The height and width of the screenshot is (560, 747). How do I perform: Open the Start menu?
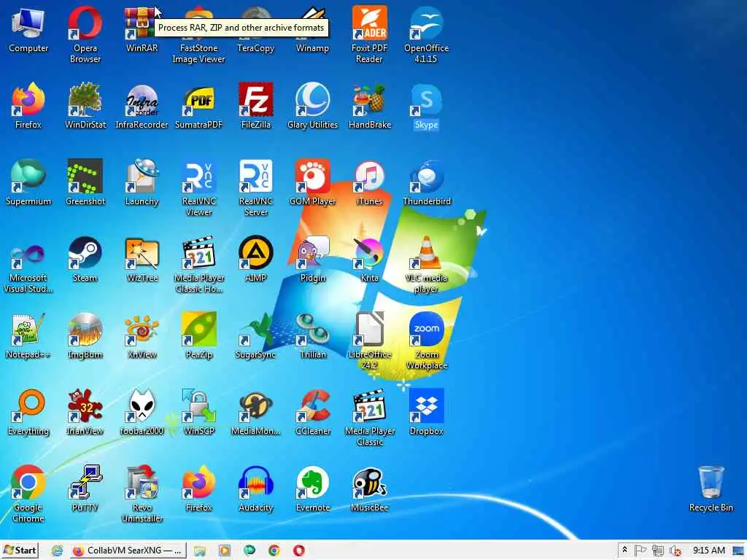tap(20, 551)
